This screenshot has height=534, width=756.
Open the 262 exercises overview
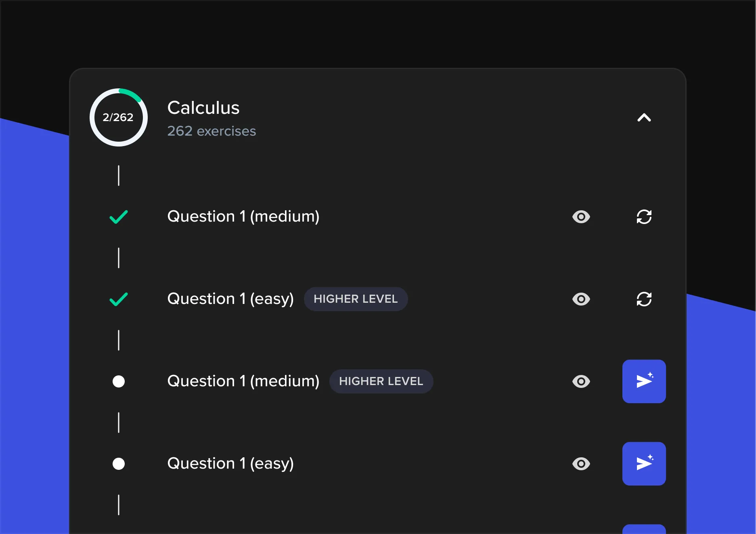point(212,131)
